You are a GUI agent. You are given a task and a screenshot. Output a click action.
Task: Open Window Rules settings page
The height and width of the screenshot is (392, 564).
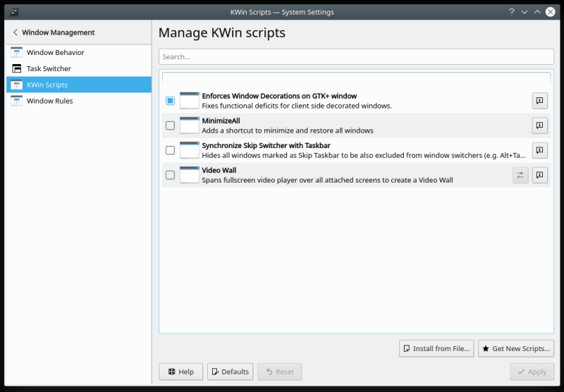coord(79,101)
